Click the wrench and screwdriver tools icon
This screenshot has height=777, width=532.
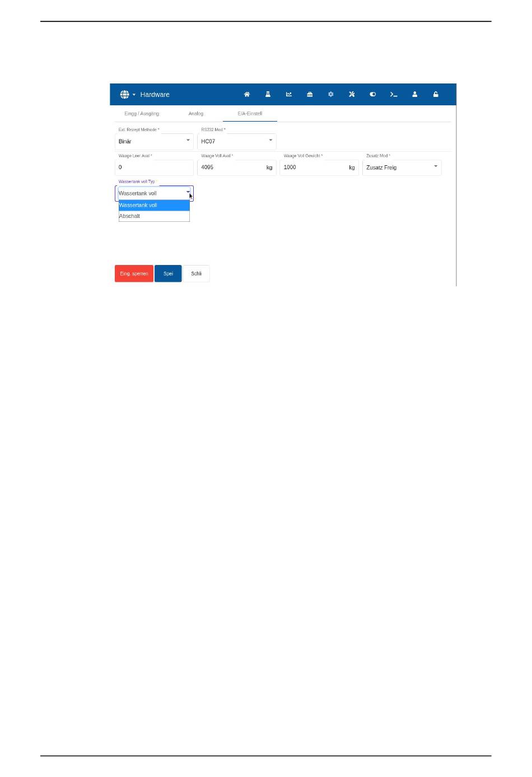(x=352, y=95)
